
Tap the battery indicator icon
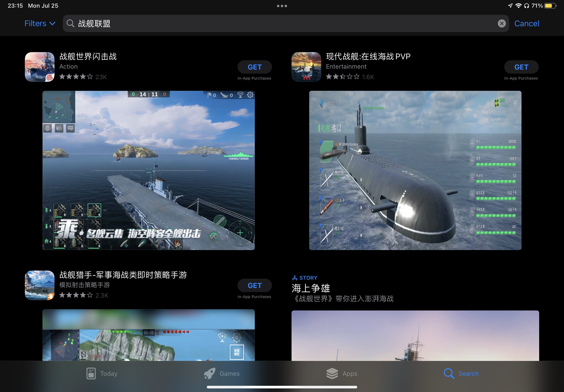coord(550,6)
